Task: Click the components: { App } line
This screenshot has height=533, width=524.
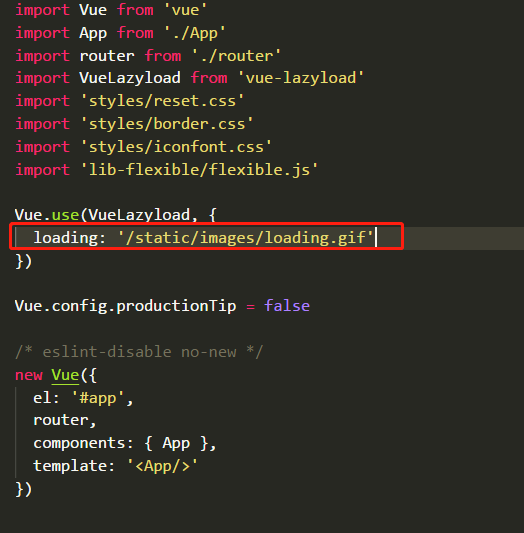Action: click(125, 444)
